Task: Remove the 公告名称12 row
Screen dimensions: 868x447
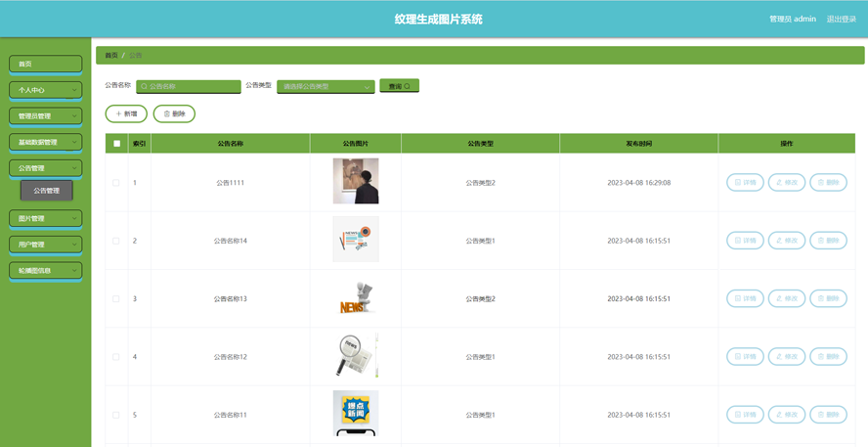Action: pos(828,357)
